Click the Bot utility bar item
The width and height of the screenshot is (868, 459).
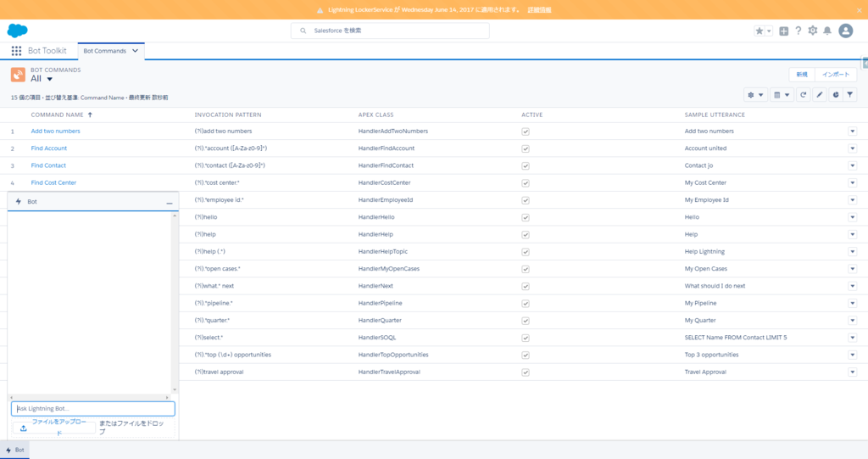pyautogui.click(x=15, y=451)
